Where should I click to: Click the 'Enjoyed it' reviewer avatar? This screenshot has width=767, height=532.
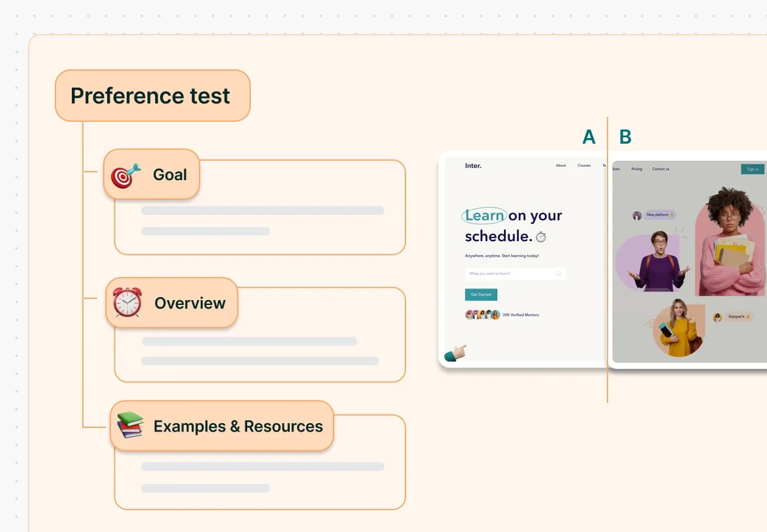tap(717, 317)
